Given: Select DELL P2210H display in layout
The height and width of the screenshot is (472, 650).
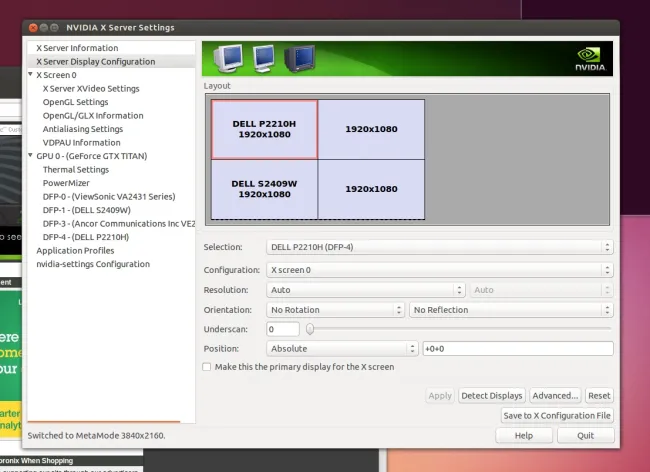Looking at the screenshot, I should pyautogui.click(x=264, y=129).
